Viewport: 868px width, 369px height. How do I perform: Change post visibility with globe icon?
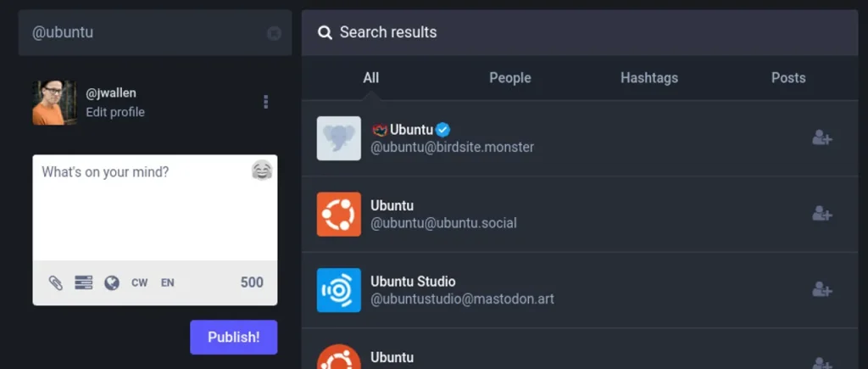tap(112, 283)
